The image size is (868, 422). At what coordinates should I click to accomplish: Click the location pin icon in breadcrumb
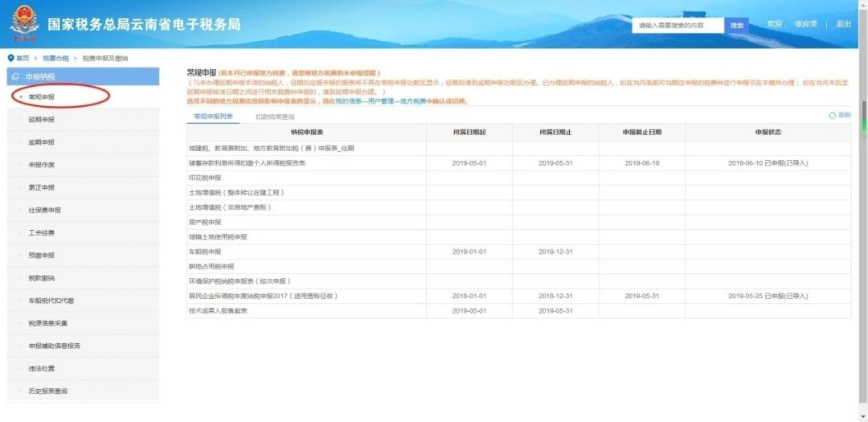coord(10,58)
